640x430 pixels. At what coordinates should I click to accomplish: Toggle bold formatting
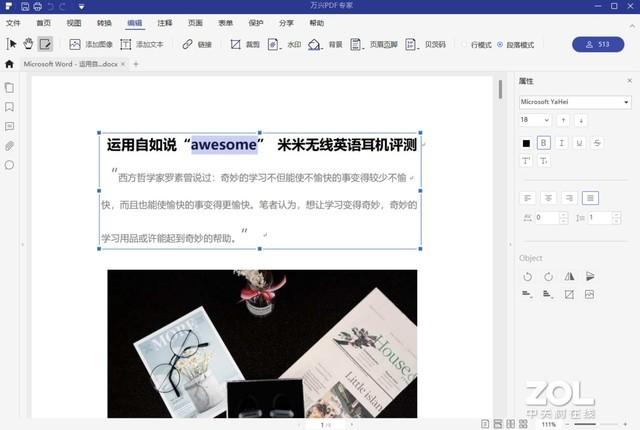[543, 143]
